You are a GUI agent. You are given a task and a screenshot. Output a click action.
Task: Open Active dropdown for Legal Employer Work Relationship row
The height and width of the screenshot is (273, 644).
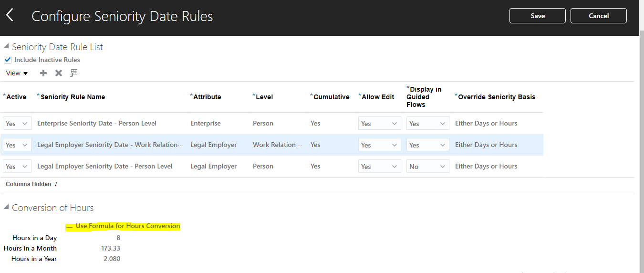tap(17, 145)
